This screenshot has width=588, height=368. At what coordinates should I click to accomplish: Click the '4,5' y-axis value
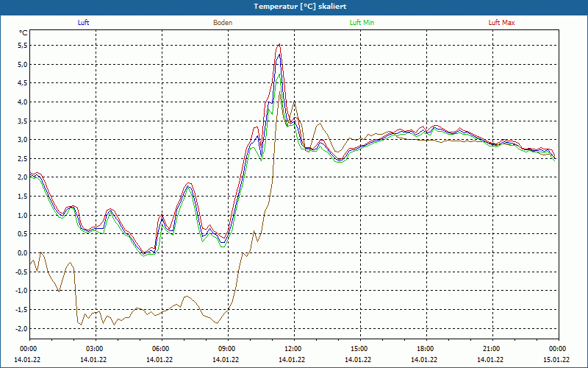[23, 83]
